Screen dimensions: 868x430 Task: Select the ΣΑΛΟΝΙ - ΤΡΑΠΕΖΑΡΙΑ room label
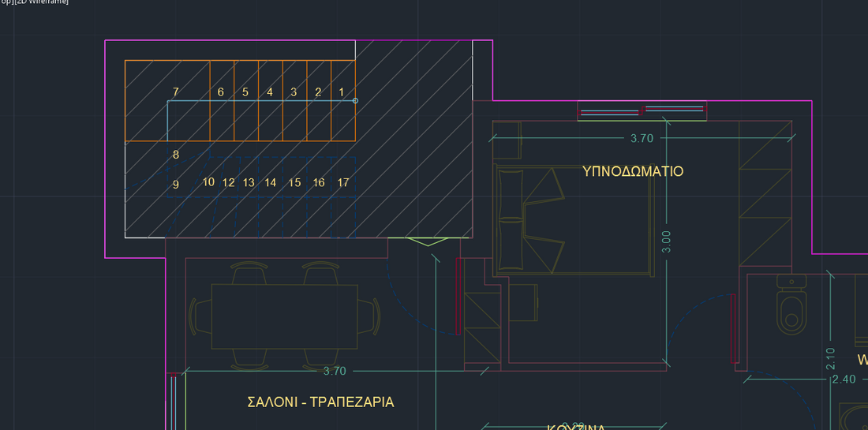320,402
